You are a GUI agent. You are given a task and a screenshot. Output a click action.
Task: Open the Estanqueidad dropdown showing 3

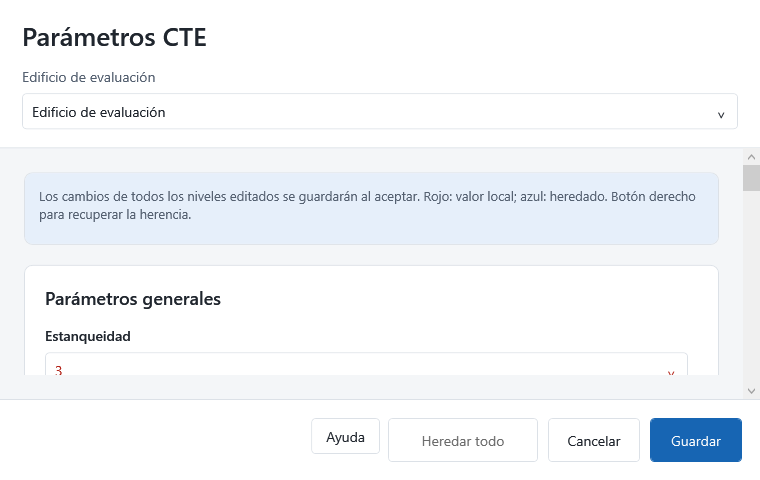(366, 365)
